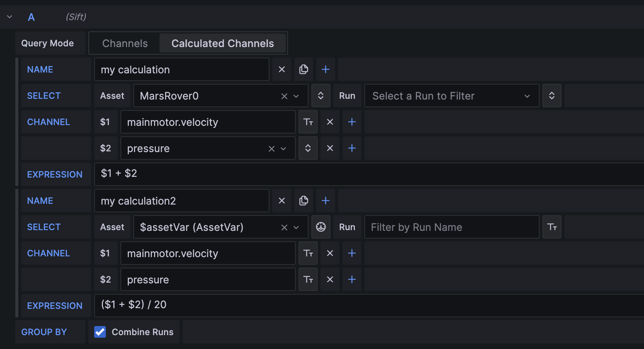Delete the first mainmotor.velocity channel row
The height and width of the screenshot is (349, 644).
click(330, 122)
